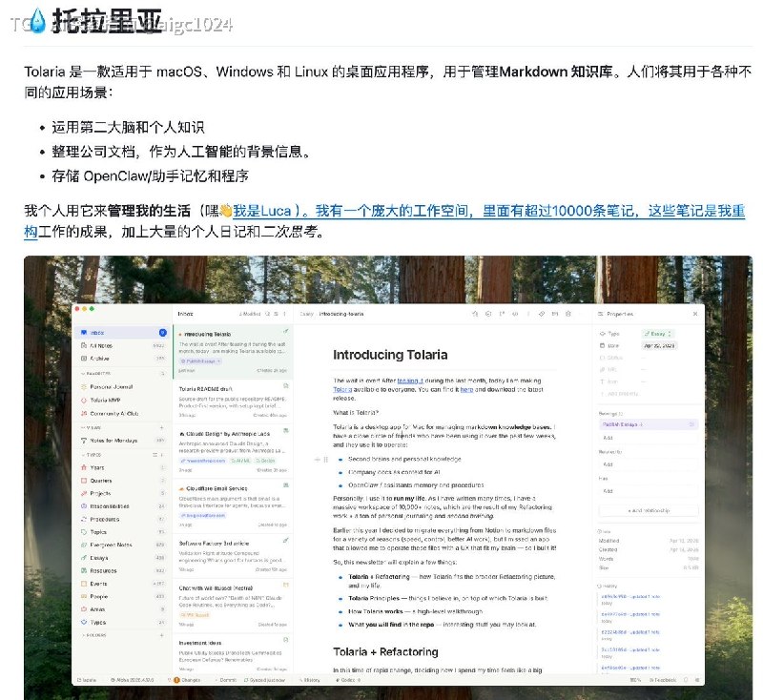Select the Procedures type in sidebar
The height and width of the screenshot is (700, 763).
tap(124, 519)
